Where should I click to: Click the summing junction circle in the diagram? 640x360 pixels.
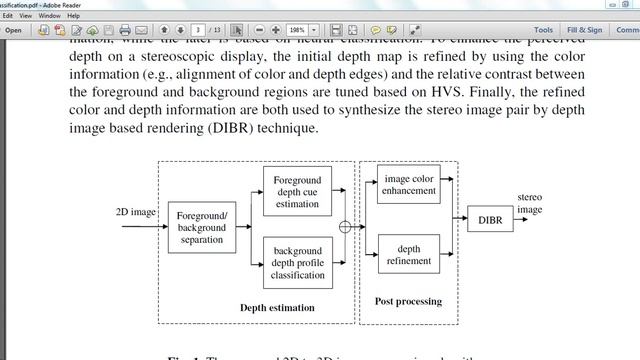(x=345, y=227)
